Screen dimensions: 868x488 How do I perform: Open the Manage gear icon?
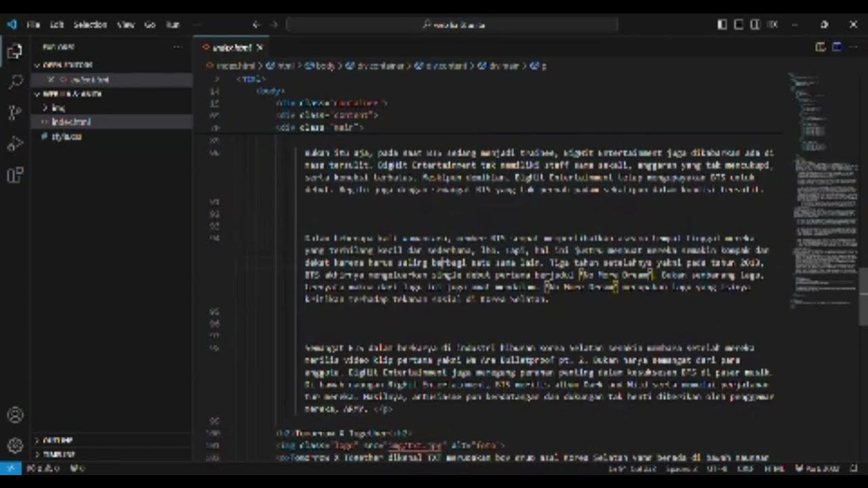point(15,445)
